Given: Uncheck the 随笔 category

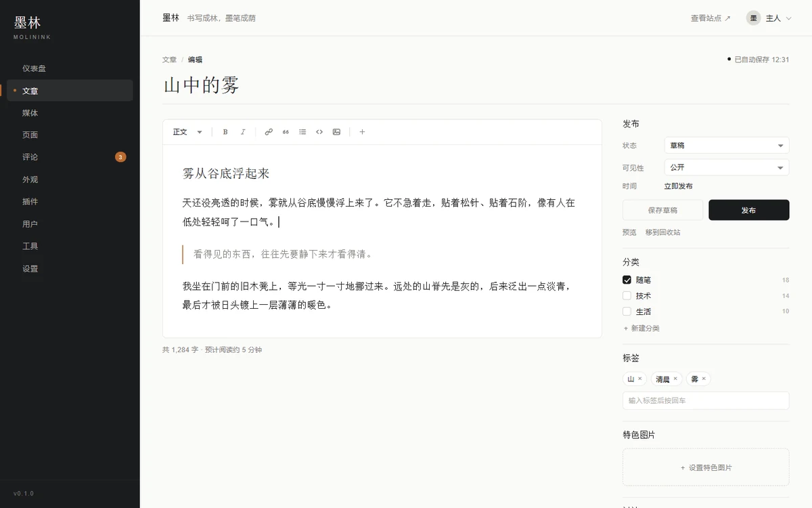Looking at the screenshot, I should point(627,280).
